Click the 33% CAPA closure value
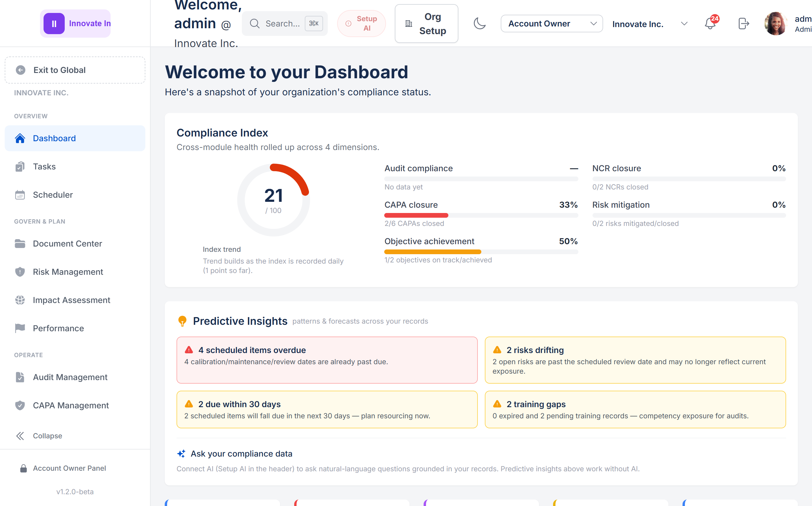 click(568, 205)
